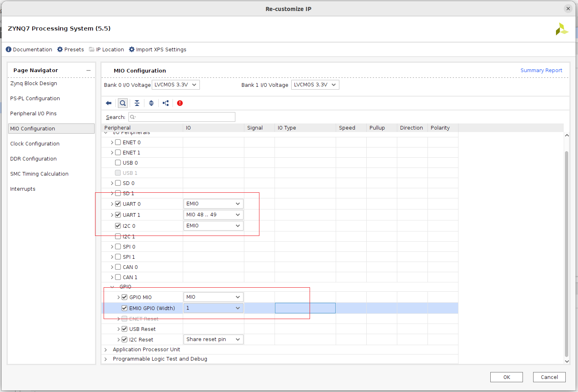Click the peripheral table vertical scrollbar
The height and width of the screenshot is (392, 578).
coord(567,253)
